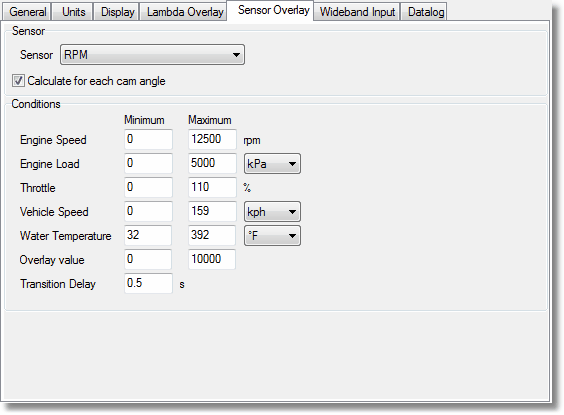Toggle Calculate for each cam angle checkbox

[18, 81]
